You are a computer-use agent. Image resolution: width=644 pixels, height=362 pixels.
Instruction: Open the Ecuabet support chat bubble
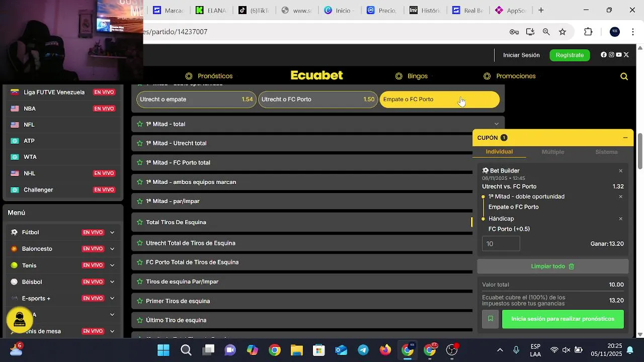click(x=20, y=320)
